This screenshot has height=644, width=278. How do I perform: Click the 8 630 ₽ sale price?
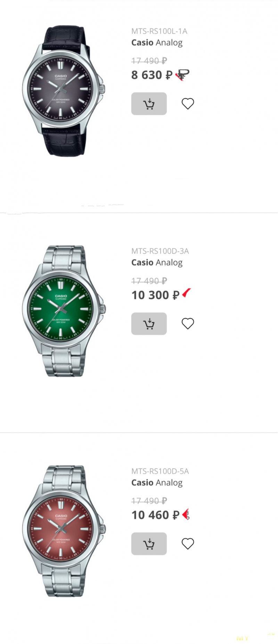click(152, 75)
